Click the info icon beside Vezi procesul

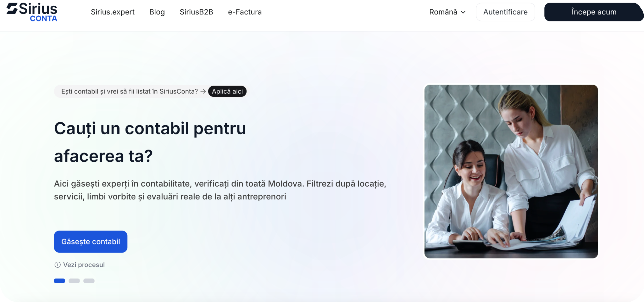58,265
